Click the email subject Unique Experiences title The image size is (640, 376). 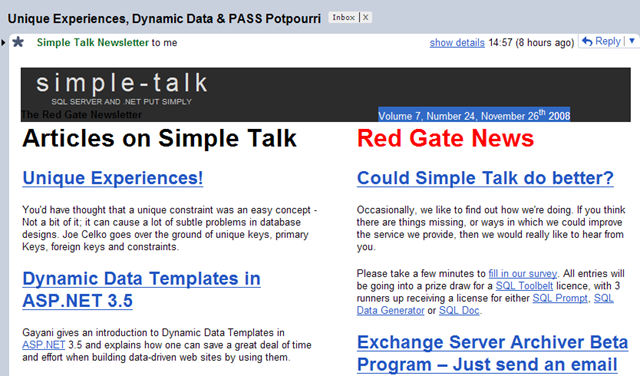(x=164, y=19)
